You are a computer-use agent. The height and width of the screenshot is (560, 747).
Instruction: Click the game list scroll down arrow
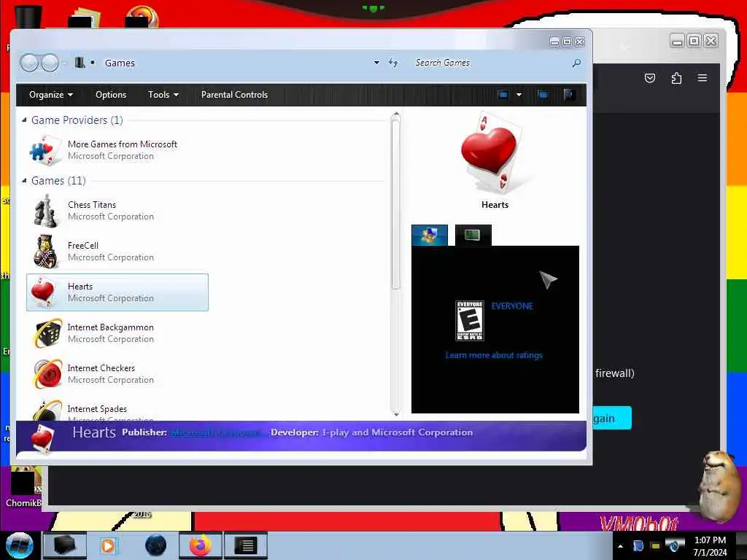point(395,414)
